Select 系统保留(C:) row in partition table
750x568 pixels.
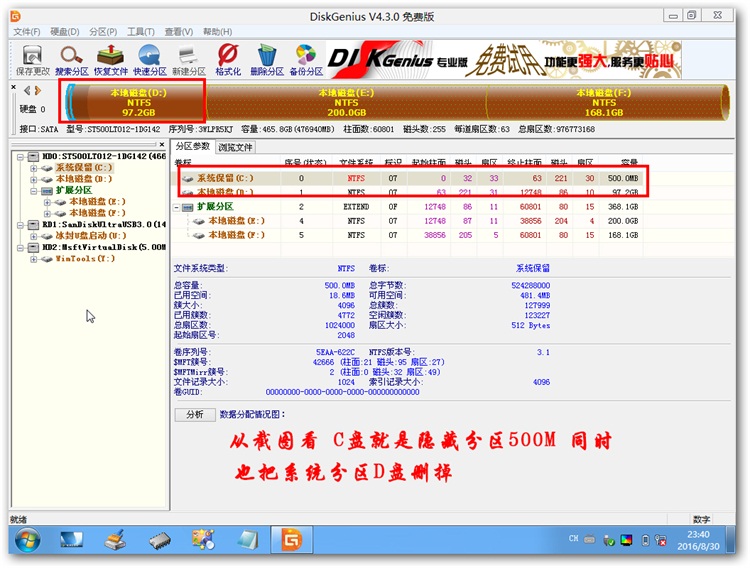tap(407, 178)
